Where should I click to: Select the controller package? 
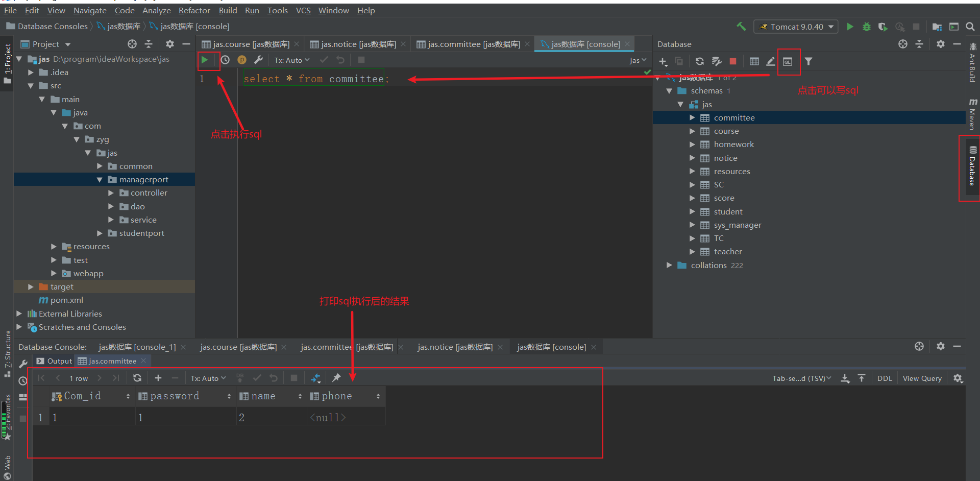pos(149,193)
